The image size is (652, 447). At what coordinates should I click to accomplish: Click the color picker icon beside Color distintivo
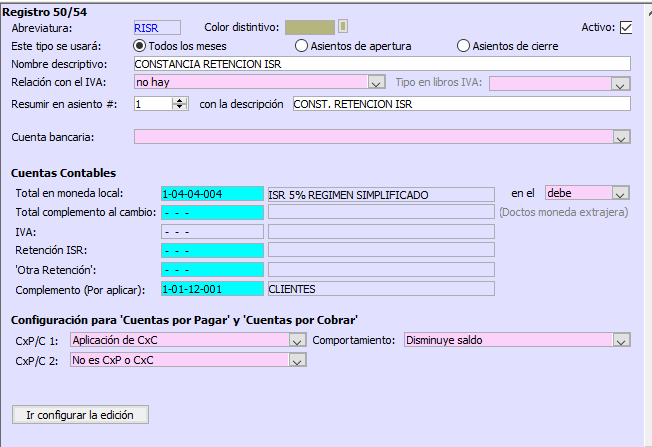[343, 27]
